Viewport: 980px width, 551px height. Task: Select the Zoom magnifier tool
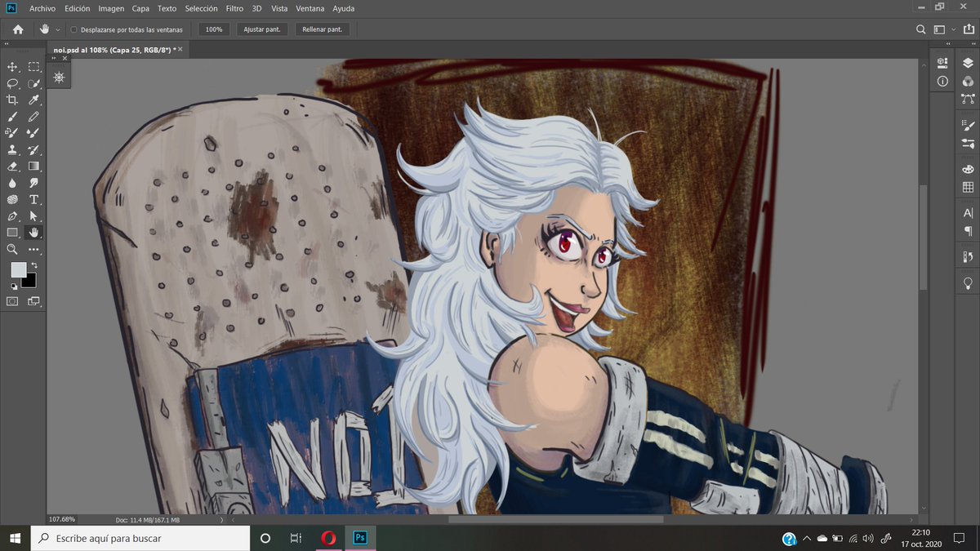tap(12, 249)
